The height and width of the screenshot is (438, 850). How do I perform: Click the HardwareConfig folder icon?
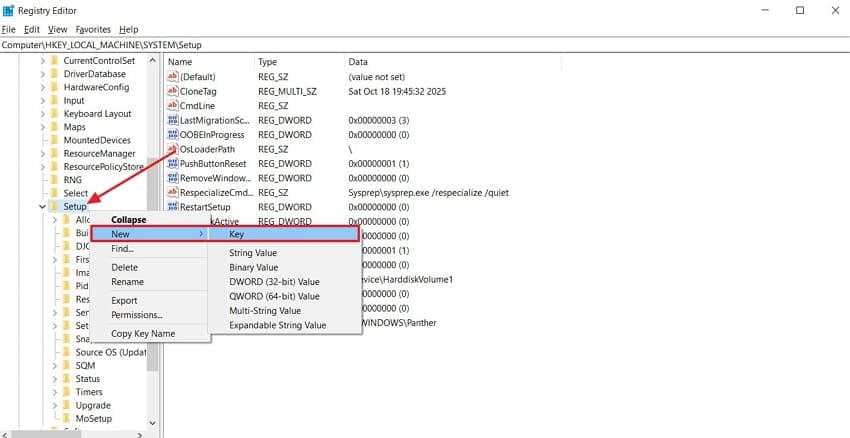[54, 87]
